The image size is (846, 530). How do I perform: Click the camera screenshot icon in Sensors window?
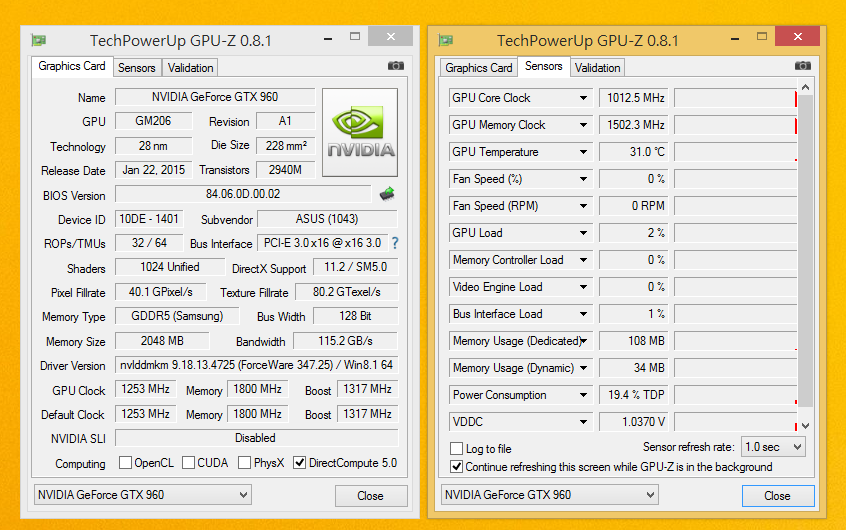(802, 66)
